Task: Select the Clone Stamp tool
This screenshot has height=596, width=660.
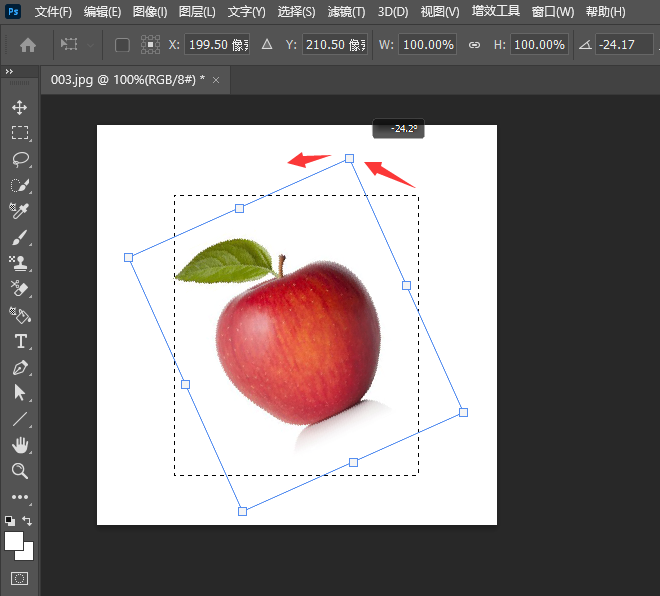Action: coord(20,264)
